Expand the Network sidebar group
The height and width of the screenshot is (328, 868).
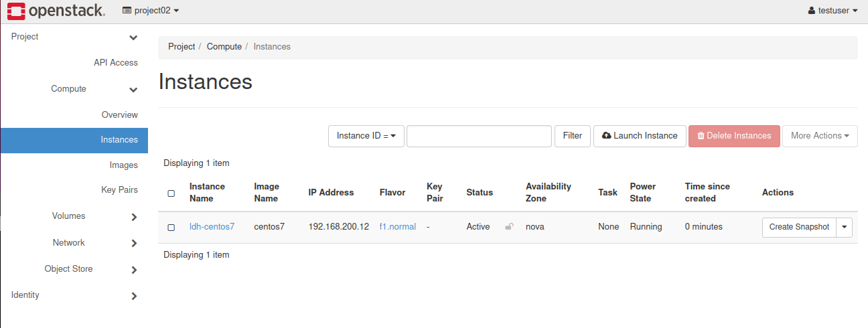click(x=74, y=243)
